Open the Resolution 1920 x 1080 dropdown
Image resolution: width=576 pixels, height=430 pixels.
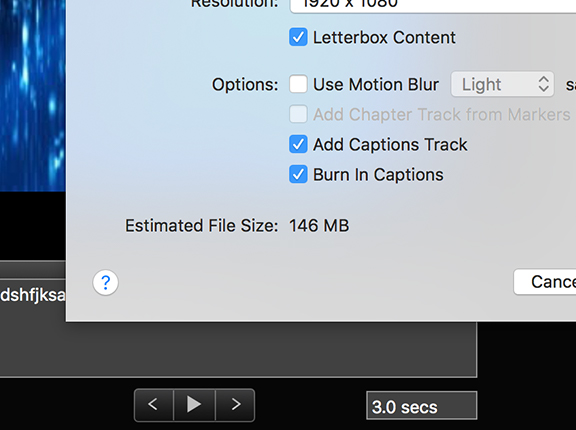coord(433,4)
